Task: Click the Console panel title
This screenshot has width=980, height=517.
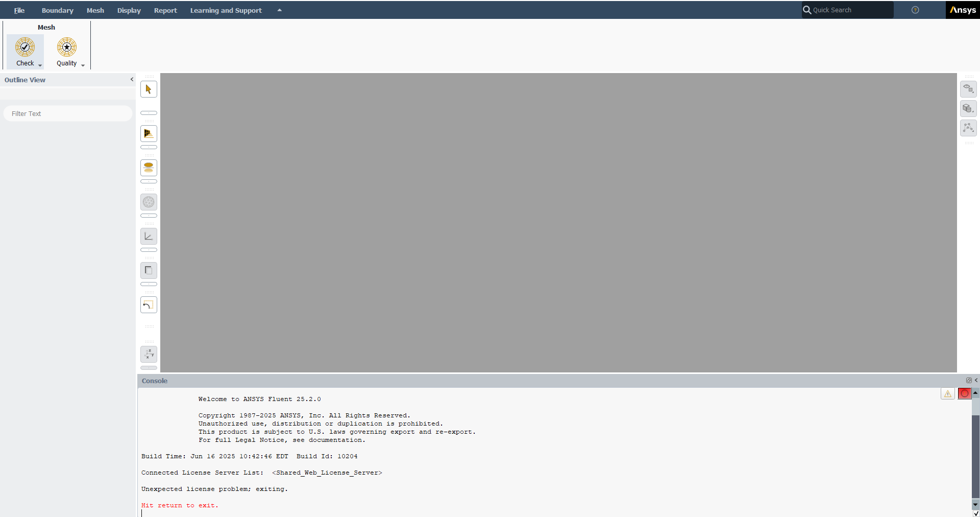Action: pos(155,381)
